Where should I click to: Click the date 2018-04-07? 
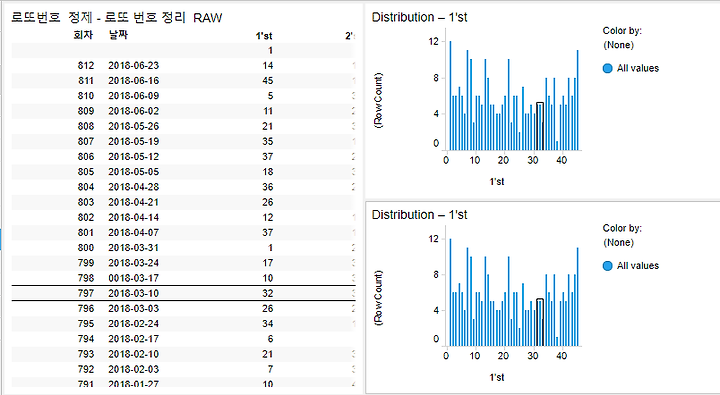coord(134,232)
